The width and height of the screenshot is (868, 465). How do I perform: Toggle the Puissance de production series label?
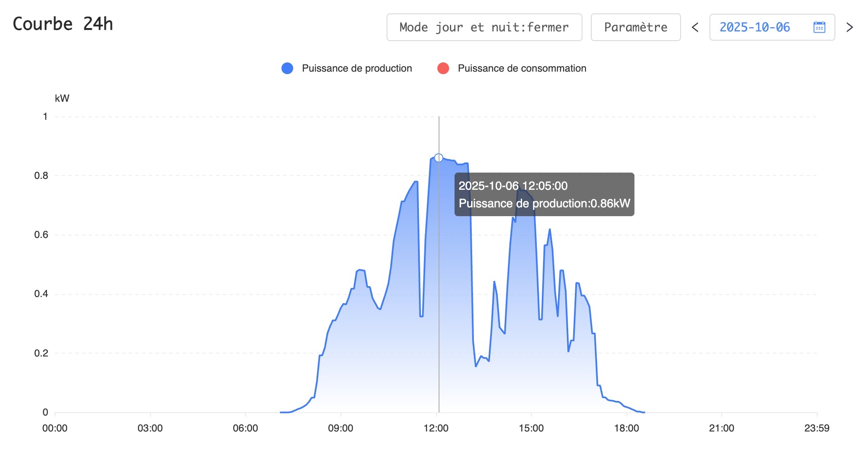tap(357, 68)
